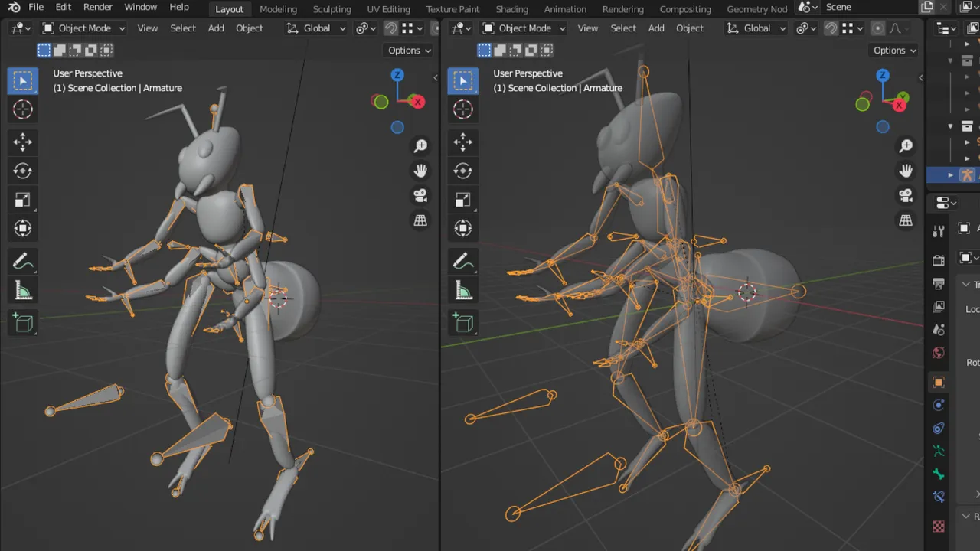Click the zoom magnifier icon in left viewport
980x551 pixels.
point(420,145)
